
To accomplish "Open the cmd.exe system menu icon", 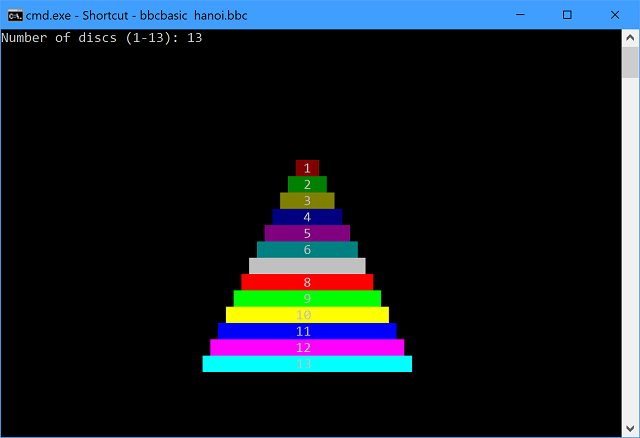I will point(14,15).
